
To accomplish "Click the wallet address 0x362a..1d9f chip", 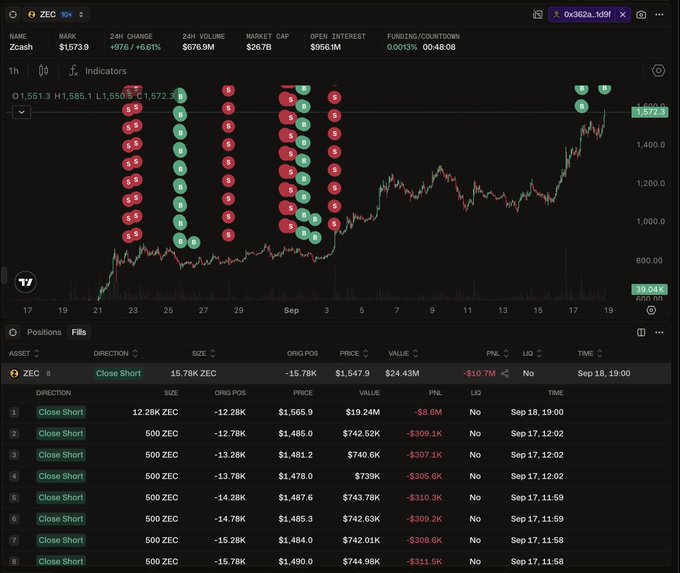I will coord(582,14).
